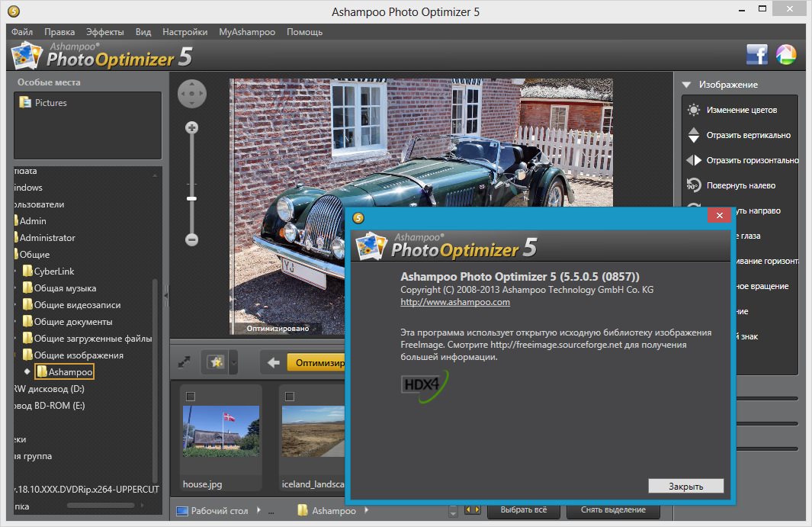This screenshot has height=527, width=812.
Task: Select the color change icon in image panel
Action: (x=693, y=110)
